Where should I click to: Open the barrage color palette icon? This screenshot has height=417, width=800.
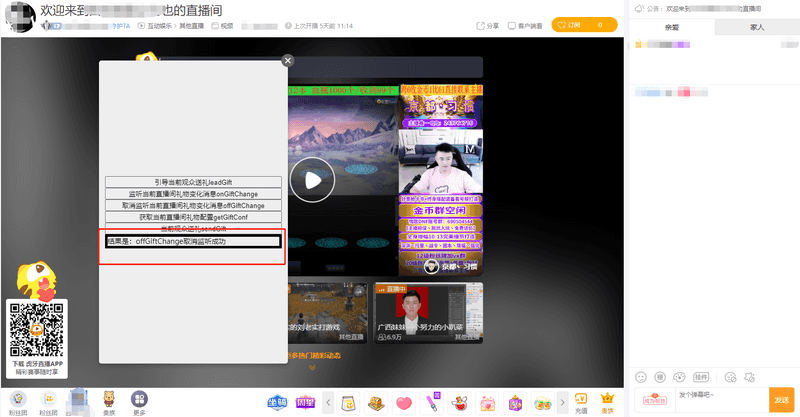[679, 377]
